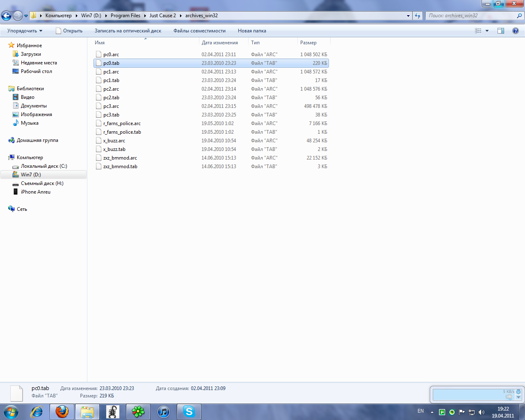Create a folder with Новая папка
Screen dimensions: 525x420
(x=252, y=31)
